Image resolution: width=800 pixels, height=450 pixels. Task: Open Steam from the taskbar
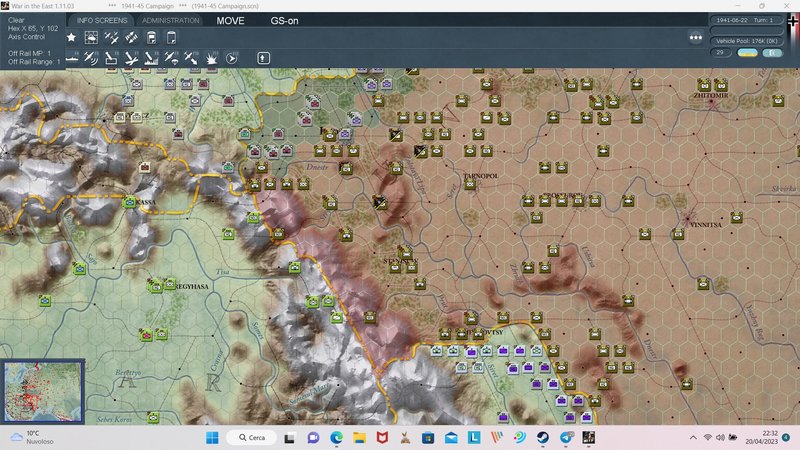(x=542, y=438)
